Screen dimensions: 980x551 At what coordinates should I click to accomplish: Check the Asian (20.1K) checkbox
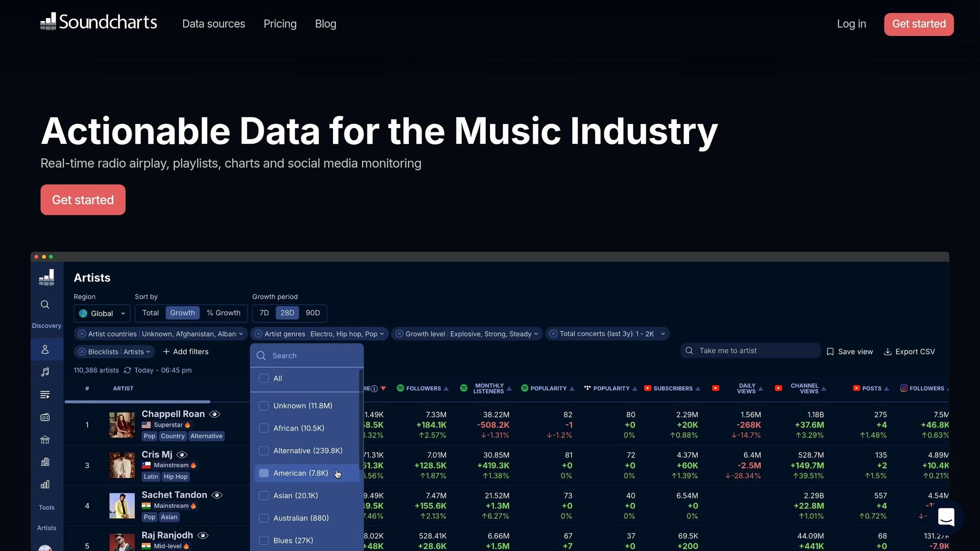[x=264, y=496]
